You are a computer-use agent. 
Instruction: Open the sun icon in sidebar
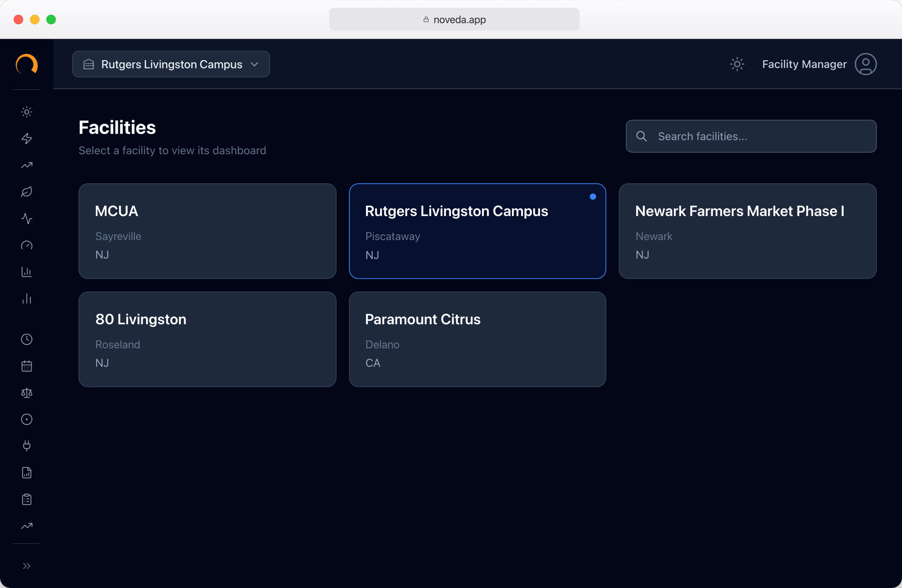27,112
